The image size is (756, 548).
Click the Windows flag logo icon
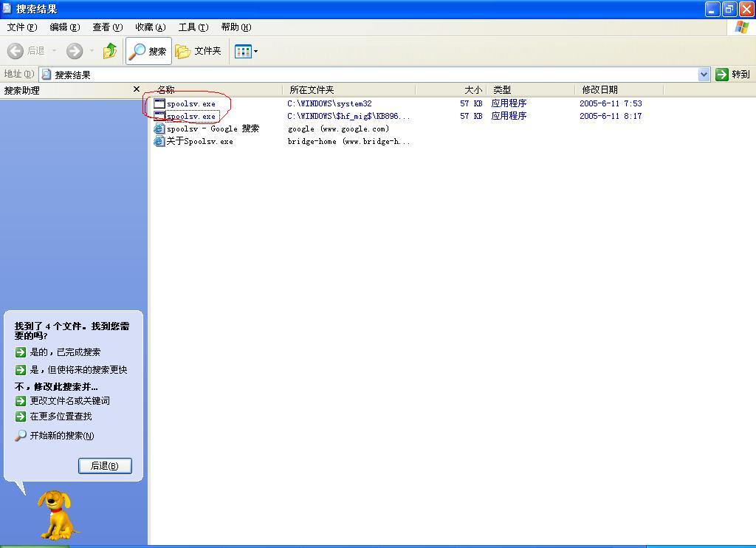(x=741, y=27)
